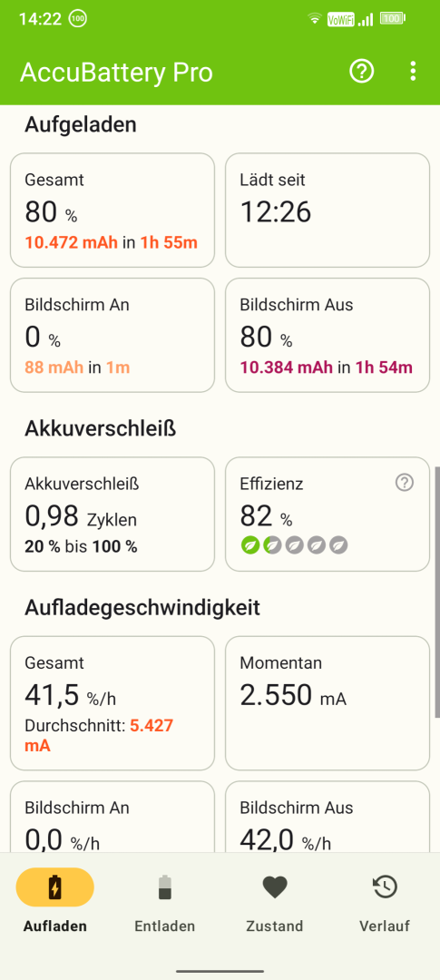Tap the Bildschirm An 88 mAh card
Viewport: 440px width, 980px height.
(x=112, y=335)
